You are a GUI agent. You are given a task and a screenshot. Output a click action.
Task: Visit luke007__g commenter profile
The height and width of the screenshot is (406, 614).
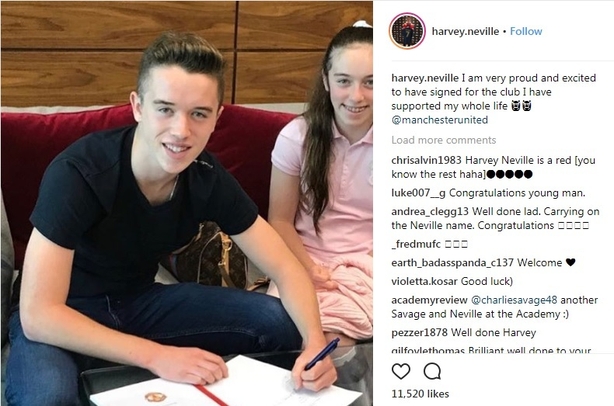point(418,193)
